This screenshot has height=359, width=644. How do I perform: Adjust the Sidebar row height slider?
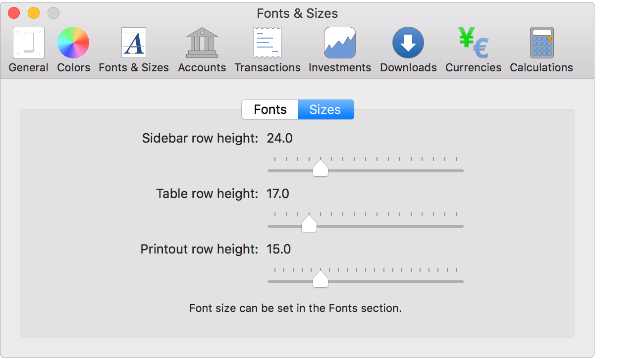[320, 168]
